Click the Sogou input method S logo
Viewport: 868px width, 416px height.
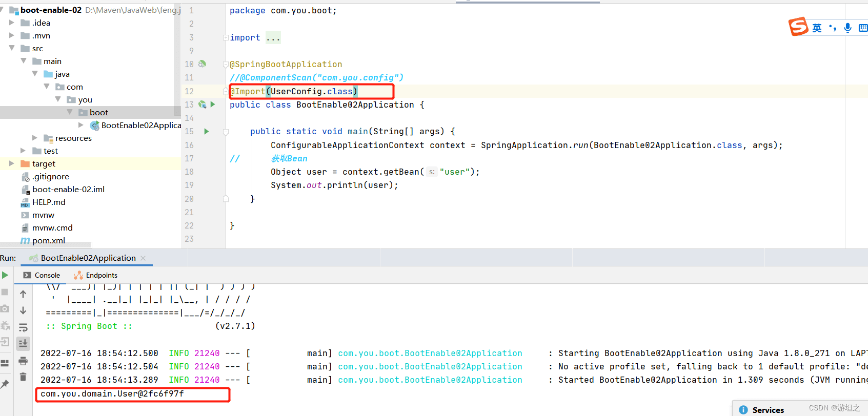pyautogui.click(x=798, y=26)
